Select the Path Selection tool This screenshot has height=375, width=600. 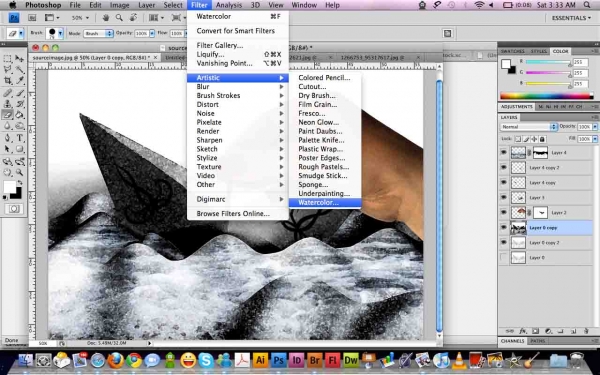point(7,149)
